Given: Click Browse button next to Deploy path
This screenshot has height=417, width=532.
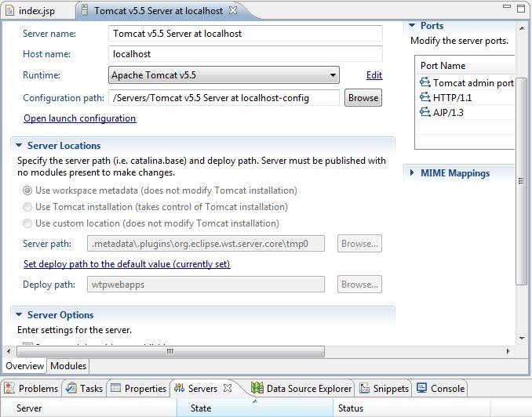Looking at the screenshot, I should coord(359,284).
